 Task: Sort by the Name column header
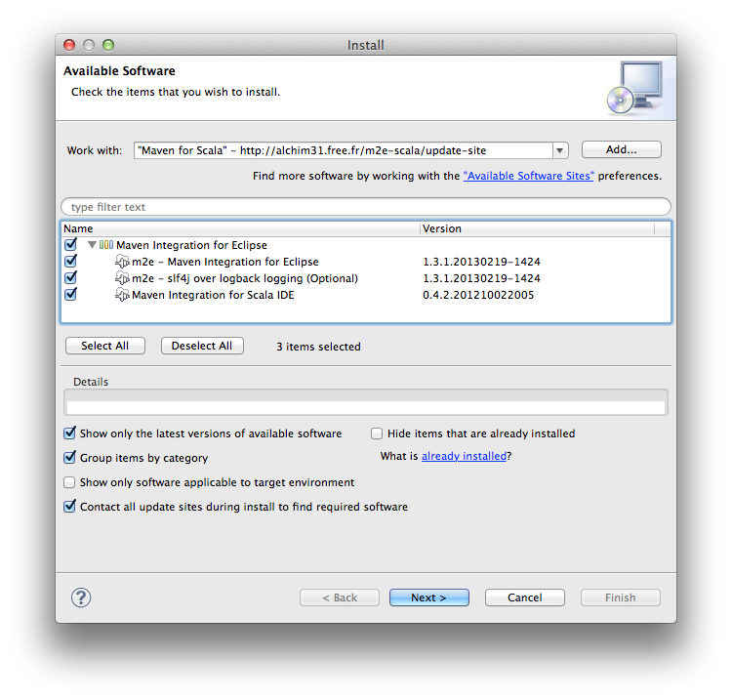[x=240, y=228]
